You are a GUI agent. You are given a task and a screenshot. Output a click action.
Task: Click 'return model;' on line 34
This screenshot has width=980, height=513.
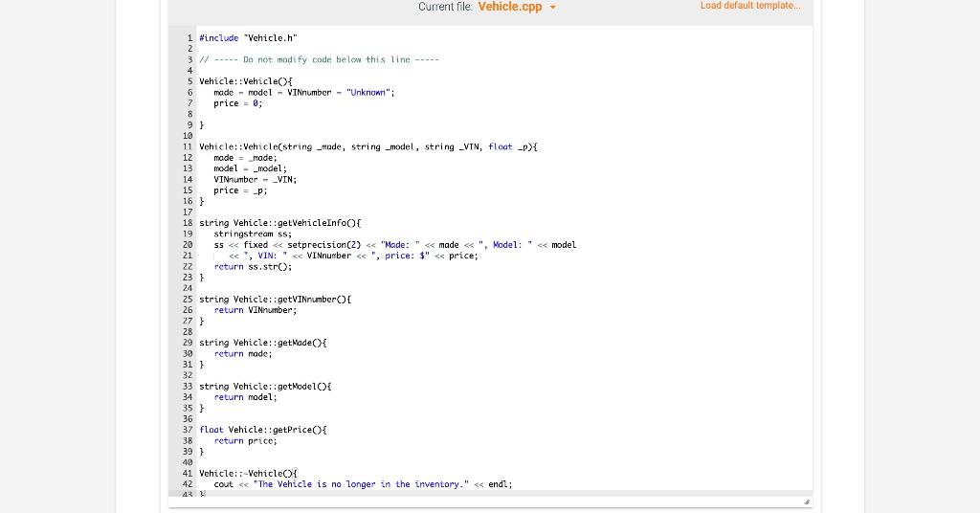click(x=245, y=397)
